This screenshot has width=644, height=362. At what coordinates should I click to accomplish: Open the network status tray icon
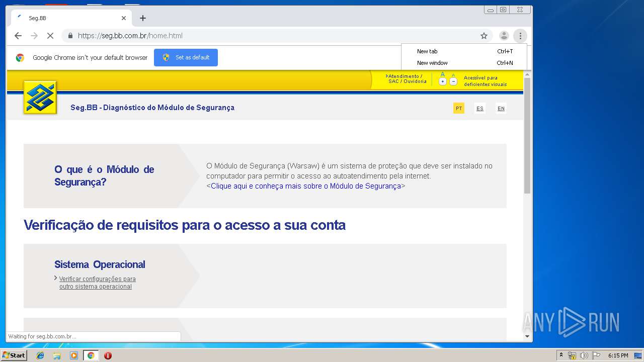click(572, 355)
